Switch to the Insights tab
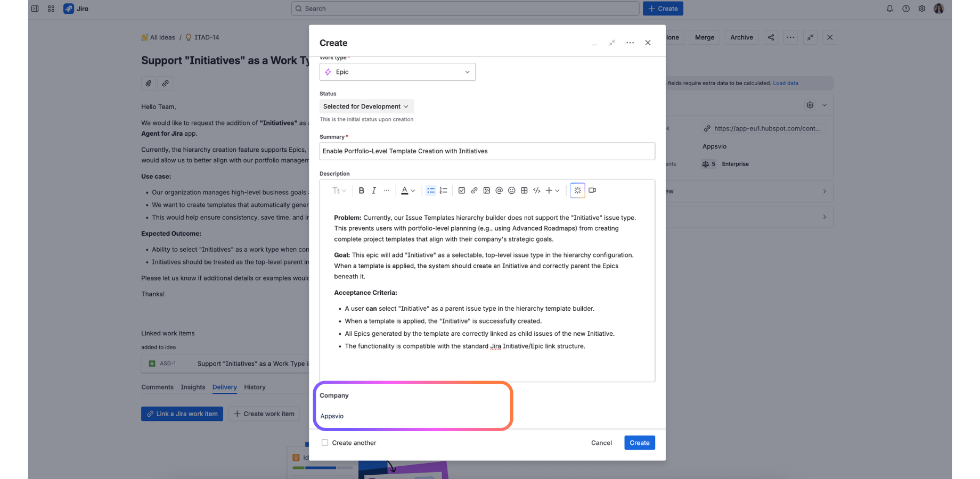 (x=193, y=387)
